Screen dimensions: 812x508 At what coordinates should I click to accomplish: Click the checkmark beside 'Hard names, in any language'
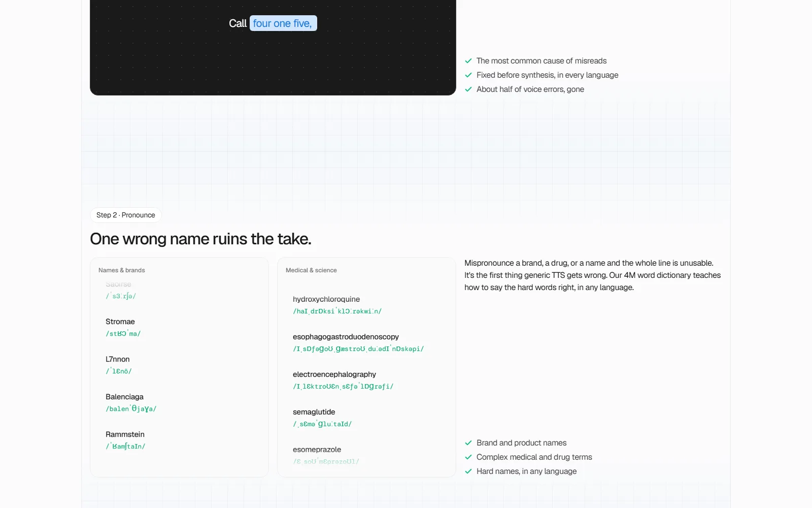468,471
